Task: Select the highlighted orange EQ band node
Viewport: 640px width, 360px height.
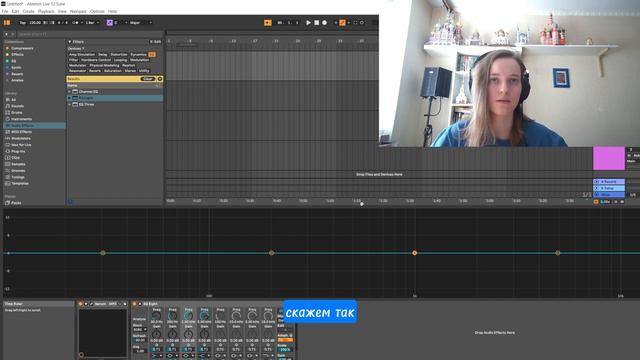Action: pos(415,253)
